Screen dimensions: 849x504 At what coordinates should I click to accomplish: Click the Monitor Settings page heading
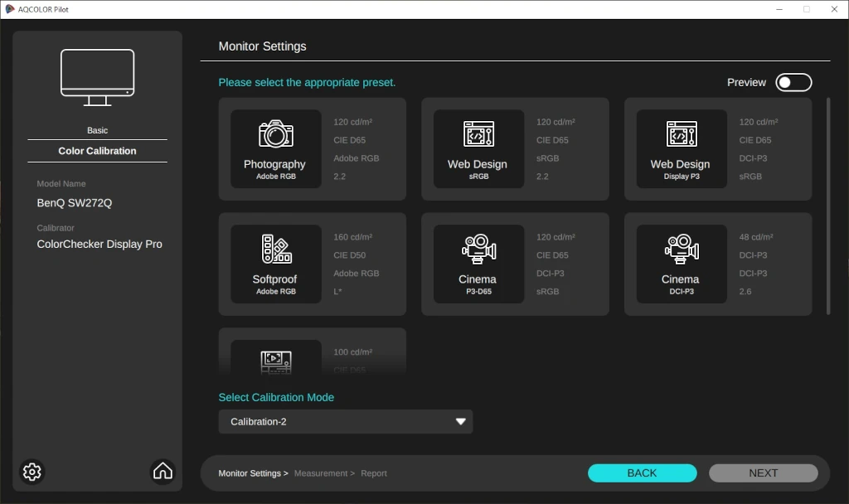[x=263, y=46]
